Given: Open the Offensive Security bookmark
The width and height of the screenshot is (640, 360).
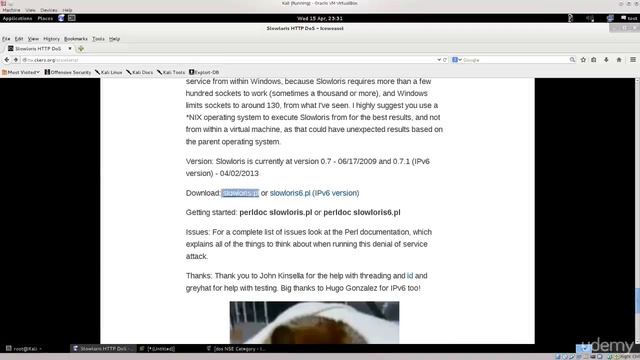Looking at the screenshot, I should click(x=68, y=72).
